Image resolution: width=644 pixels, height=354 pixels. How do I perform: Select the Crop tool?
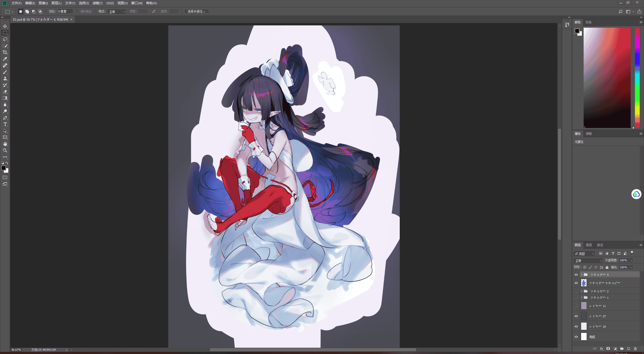[5, 52]
